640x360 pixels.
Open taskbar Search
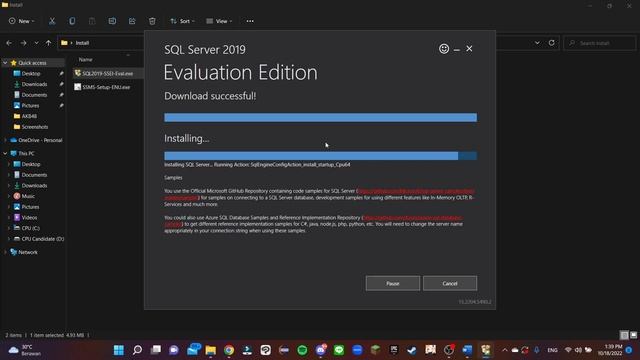[x=137, y=350]
